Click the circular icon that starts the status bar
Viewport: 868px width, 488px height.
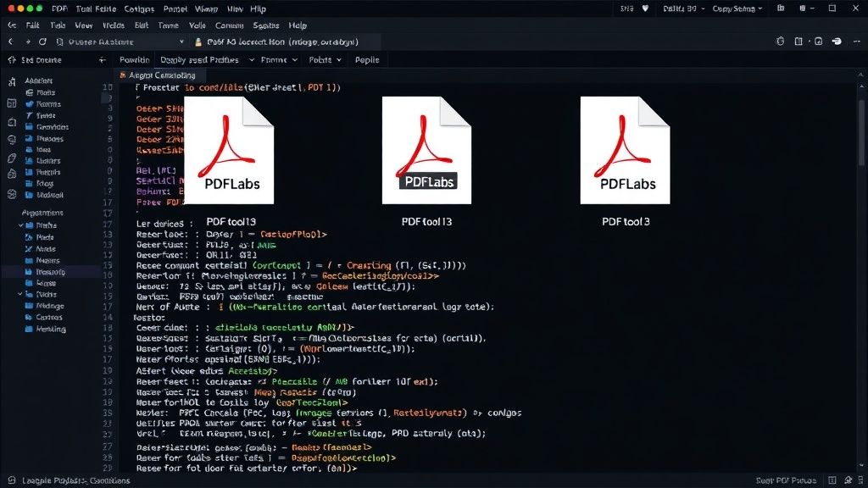(12, 480)
